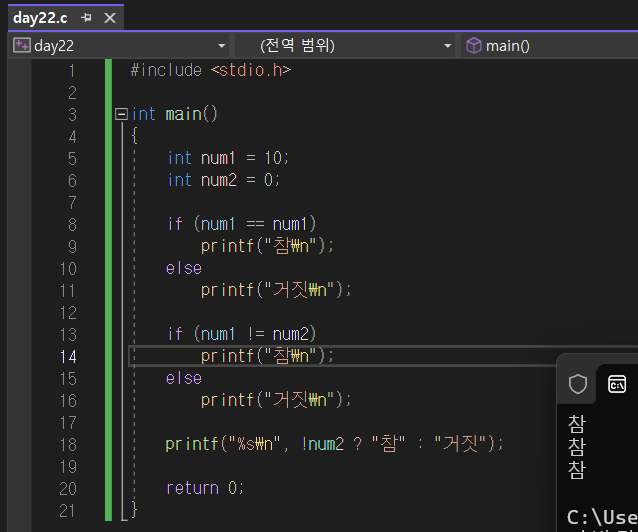Click line number 1
This screenshot has width=638, height=532.
point(72,71)
